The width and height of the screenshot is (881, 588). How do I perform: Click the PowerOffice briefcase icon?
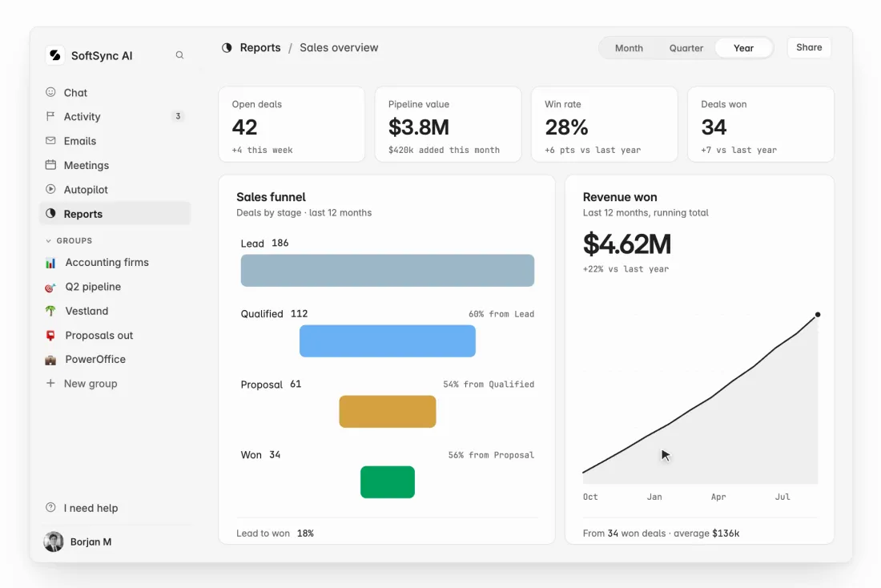(50, 359)
